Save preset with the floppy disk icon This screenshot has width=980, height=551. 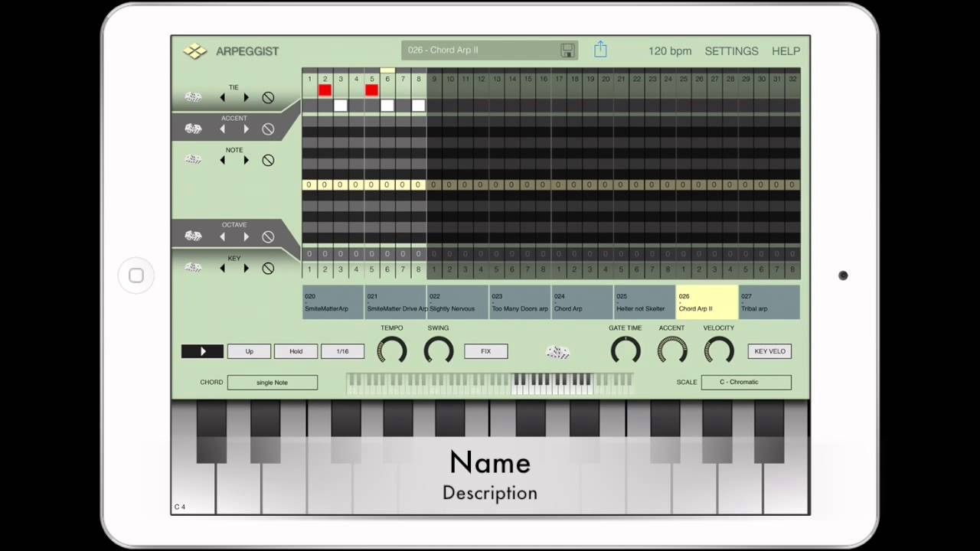[567, 51]
